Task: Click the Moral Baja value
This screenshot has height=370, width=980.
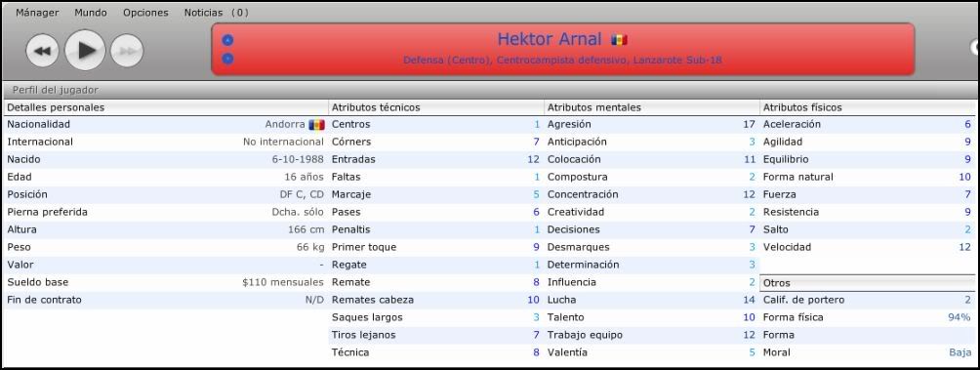Action: tap(960, 352)
